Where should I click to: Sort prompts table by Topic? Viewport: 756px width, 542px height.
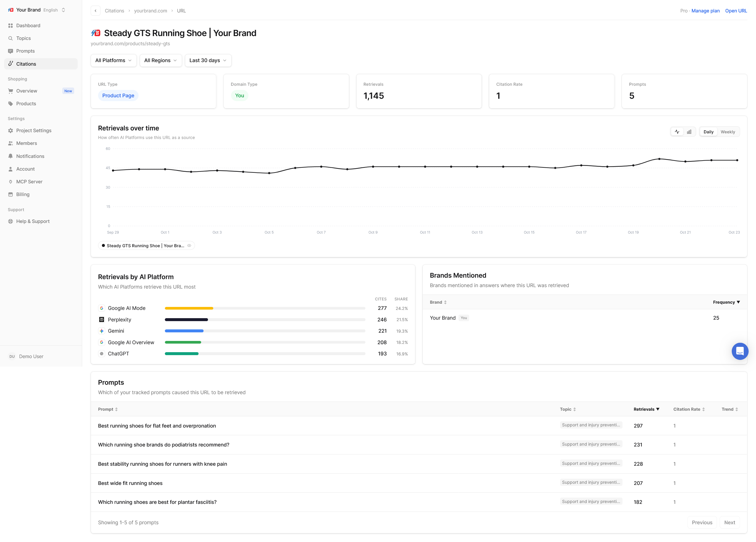(x=568, y=409)
